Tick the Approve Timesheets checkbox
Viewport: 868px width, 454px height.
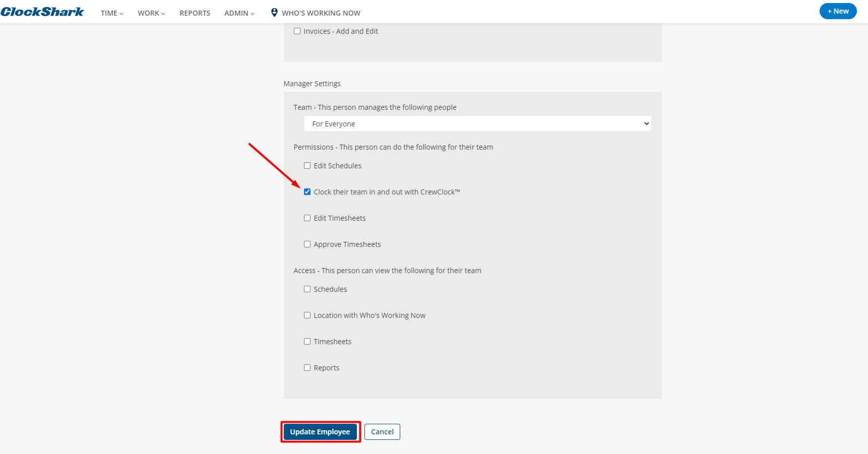click(307, 244)
